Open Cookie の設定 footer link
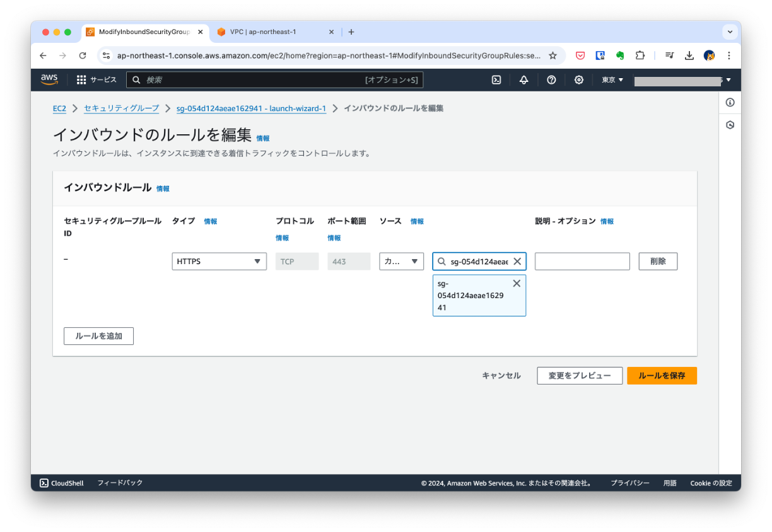 [x=711, y=483]
